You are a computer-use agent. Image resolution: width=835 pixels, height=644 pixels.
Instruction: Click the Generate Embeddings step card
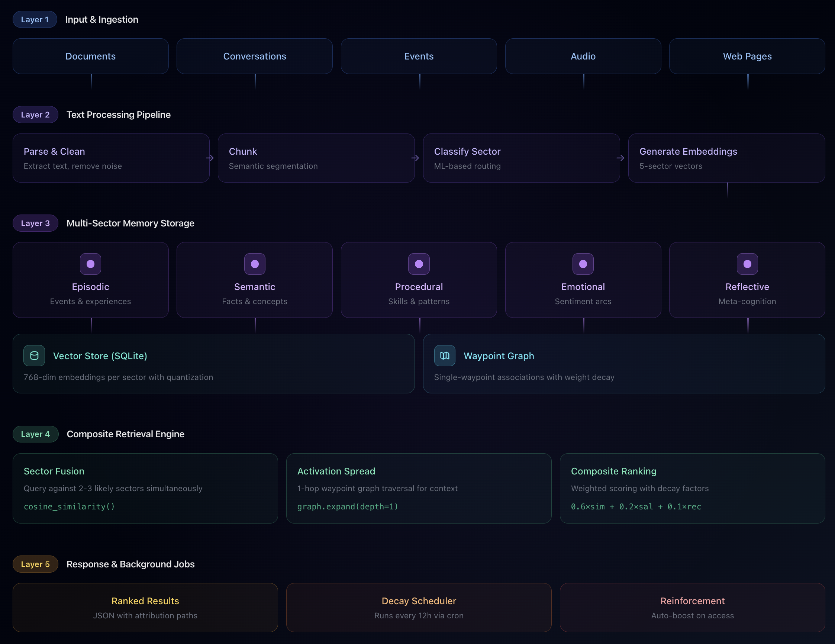click(726, 158)
